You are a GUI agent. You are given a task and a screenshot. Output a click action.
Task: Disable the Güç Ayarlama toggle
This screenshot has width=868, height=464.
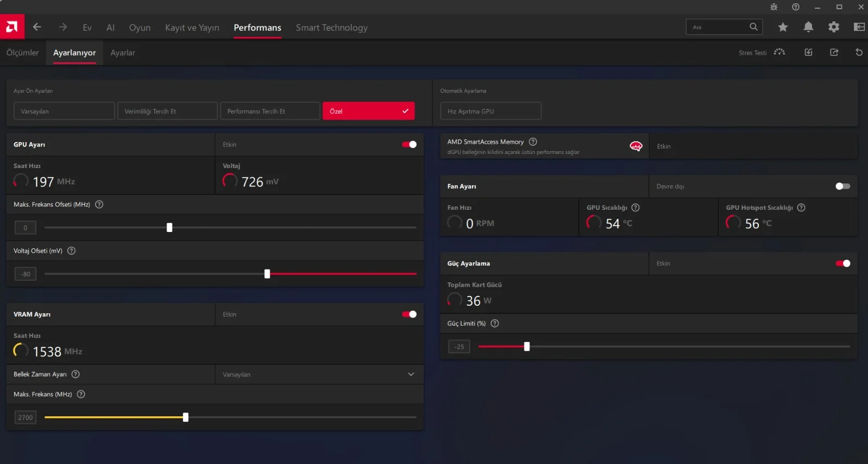tap(843, 263)
